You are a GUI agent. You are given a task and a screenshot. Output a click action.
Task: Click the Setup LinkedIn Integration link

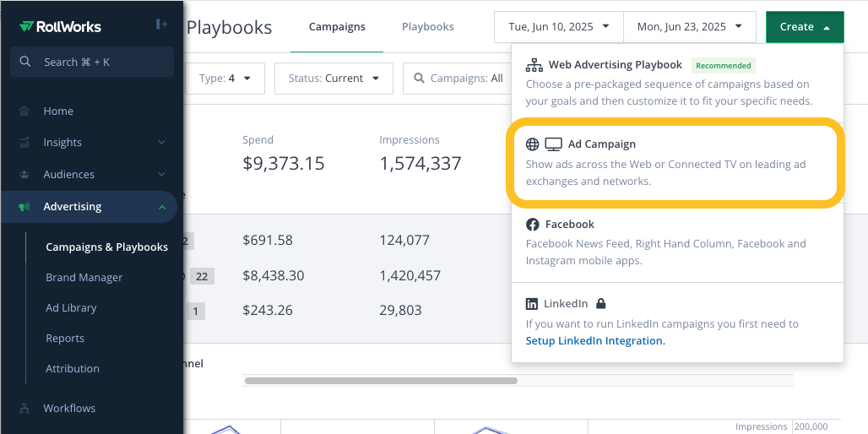(595, 341)
